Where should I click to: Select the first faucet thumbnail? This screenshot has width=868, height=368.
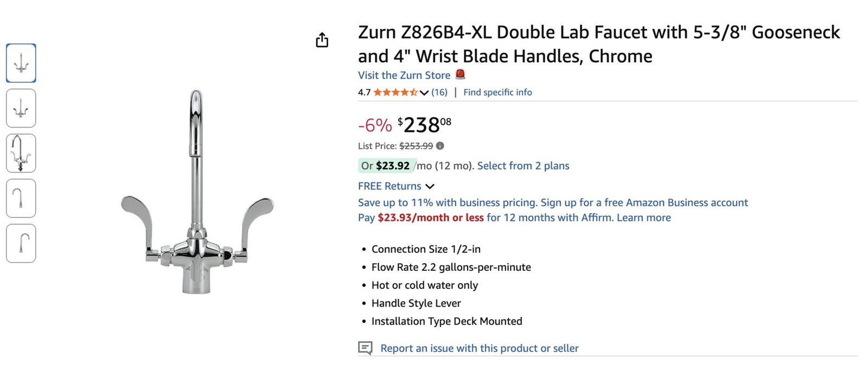(x=21, y=63)
